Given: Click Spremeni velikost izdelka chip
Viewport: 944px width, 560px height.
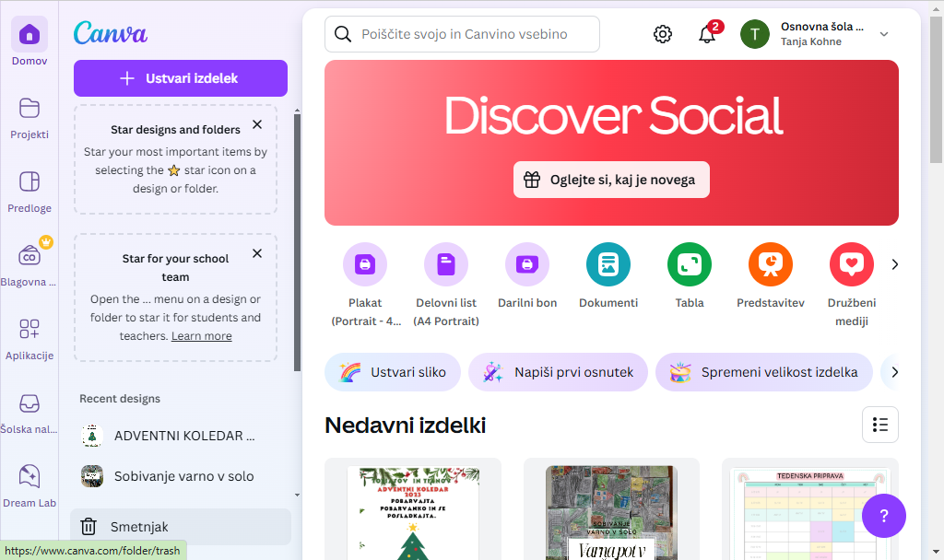Looking at the screenshot, I should [764, 372].
